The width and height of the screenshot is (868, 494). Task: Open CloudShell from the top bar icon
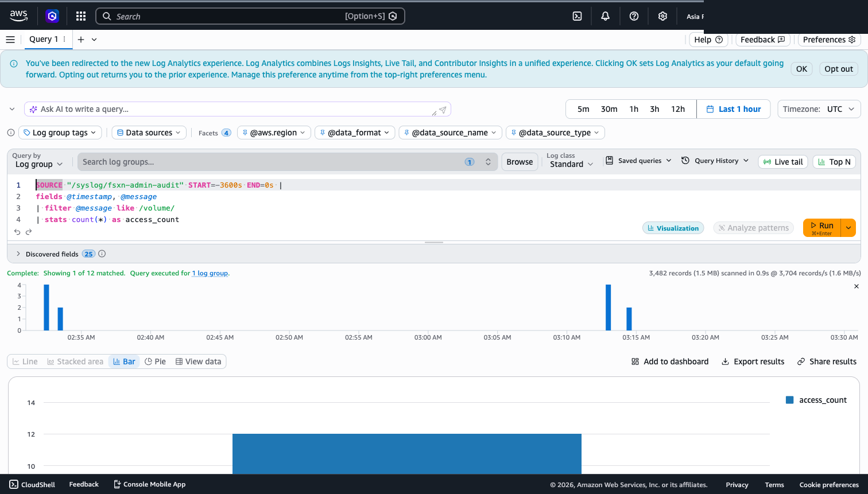pos(578,16)
